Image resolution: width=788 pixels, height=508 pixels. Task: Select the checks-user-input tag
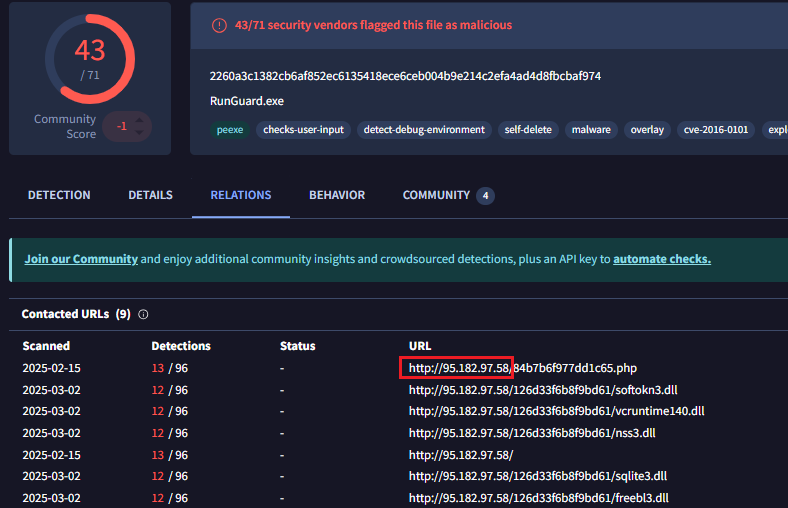coord(304,130)
